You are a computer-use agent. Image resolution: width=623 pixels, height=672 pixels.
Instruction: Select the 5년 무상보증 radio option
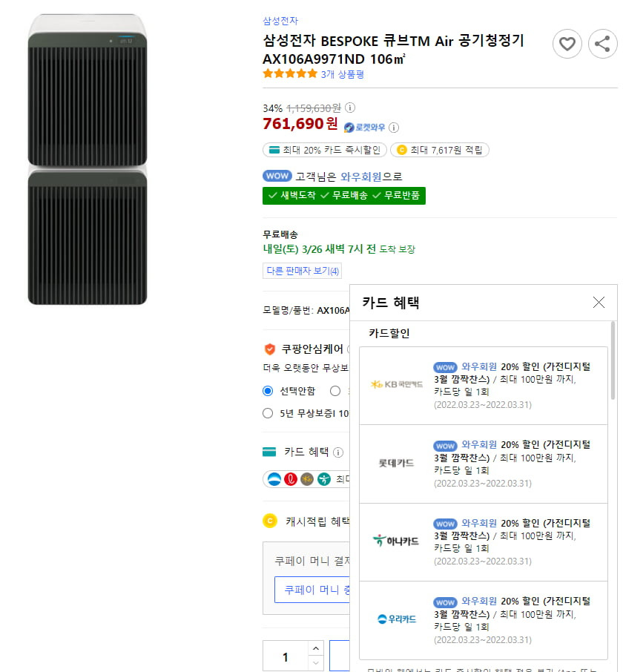pyautogui.click(x=268, y=413)
